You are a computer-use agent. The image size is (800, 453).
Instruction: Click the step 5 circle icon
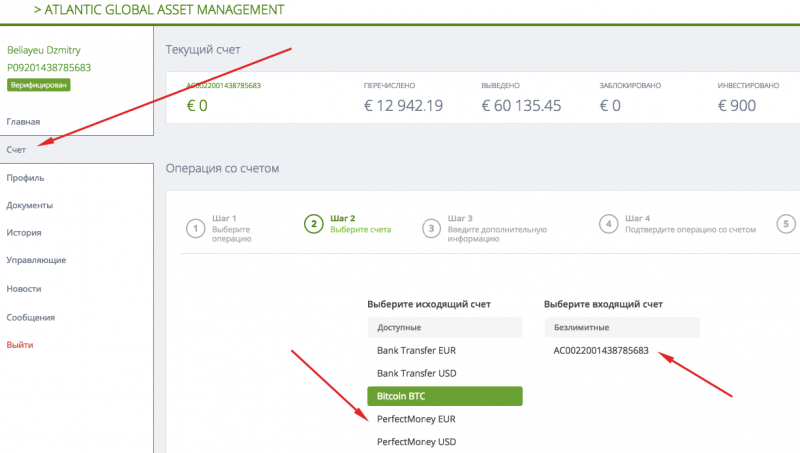point(787,224)
